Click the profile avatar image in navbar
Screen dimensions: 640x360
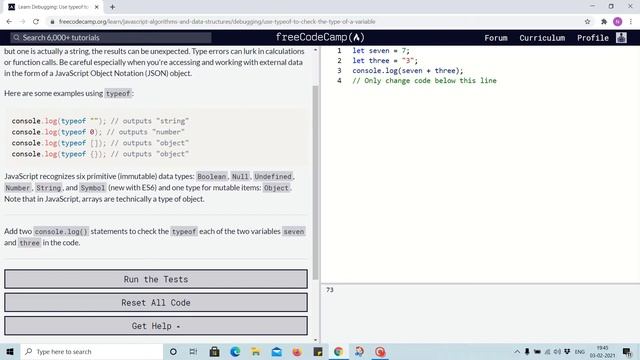(621, 38)
